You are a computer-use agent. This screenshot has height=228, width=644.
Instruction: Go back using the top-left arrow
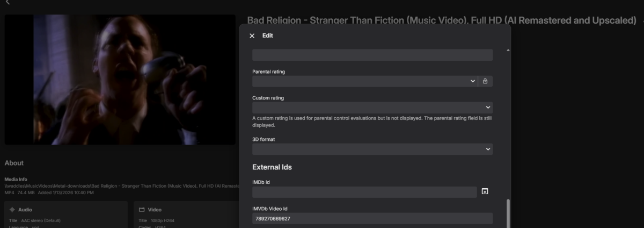pyautogui.click(x=8, y=3)
